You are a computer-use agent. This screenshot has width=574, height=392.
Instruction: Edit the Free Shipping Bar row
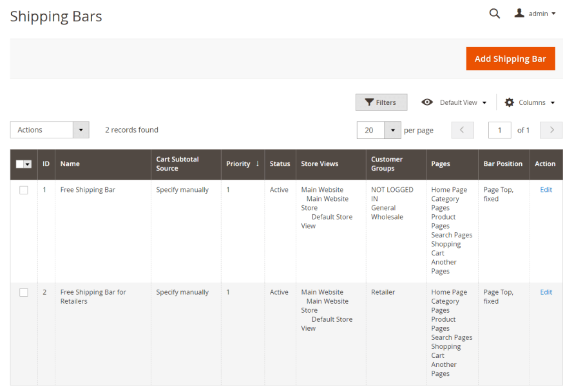[546, 190]
